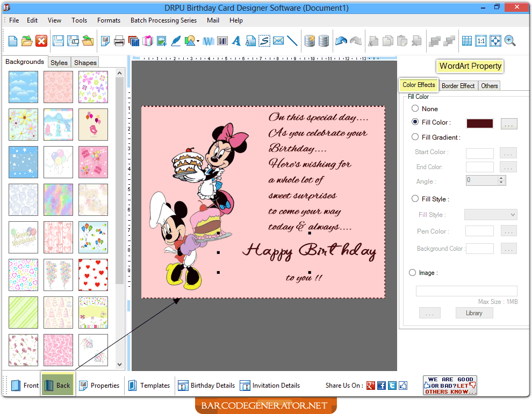The image size is (532, 414).
Task: Click the End Color swatch box
Action: click(x=480, y=167)
